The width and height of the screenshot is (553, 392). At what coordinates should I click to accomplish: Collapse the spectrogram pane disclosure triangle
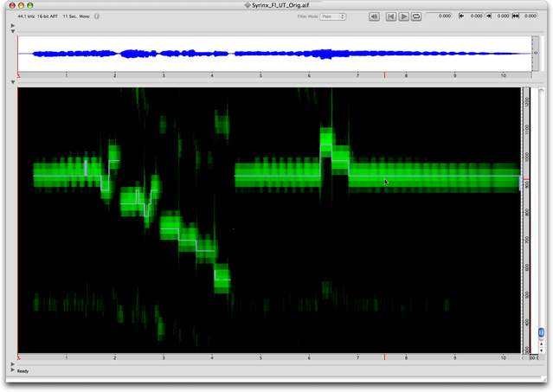pyautogui.click(x=12, y=83)
